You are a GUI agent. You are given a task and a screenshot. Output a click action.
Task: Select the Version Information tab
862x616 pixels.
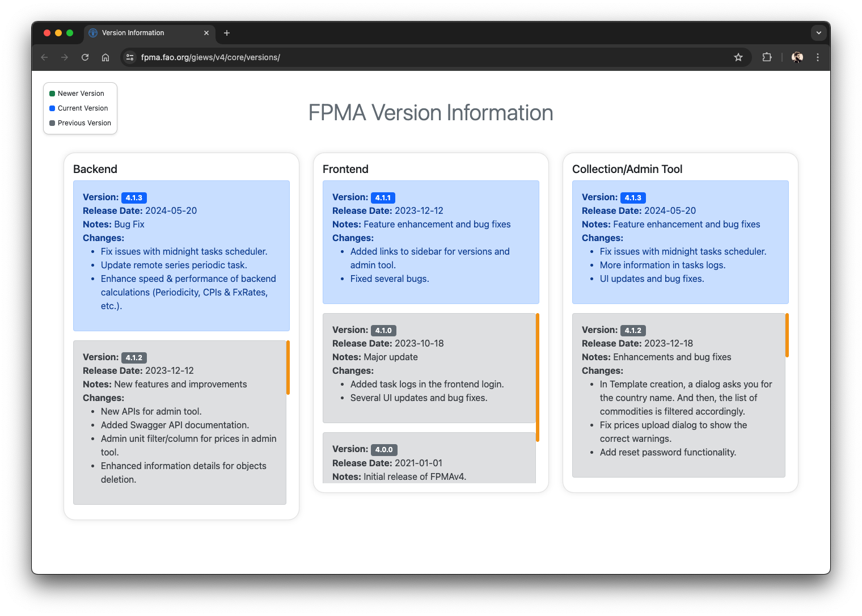point(150,33)
